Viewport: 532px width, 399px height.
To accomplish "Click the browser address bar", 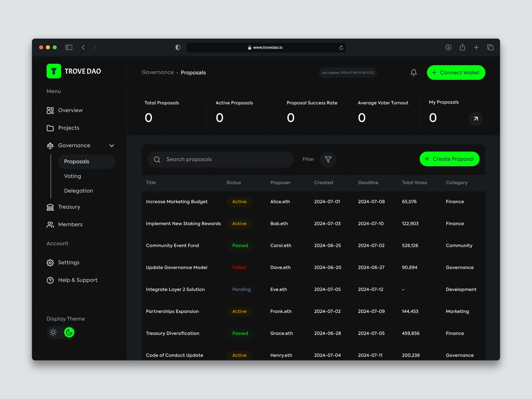I will [x=266, y=47].
